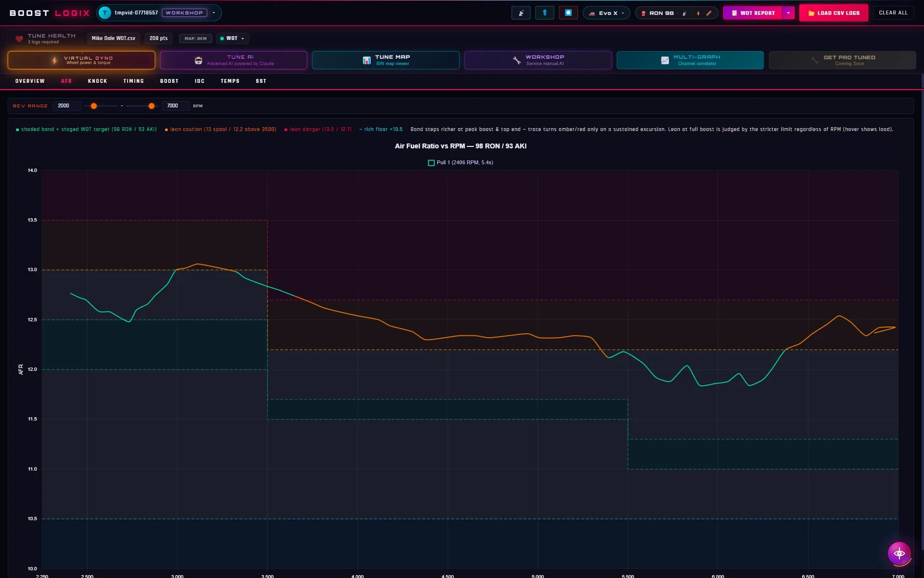Viewport: 924px width, 578px height.
Task: Switch to the Overview tab
Action: click(30, 81)
